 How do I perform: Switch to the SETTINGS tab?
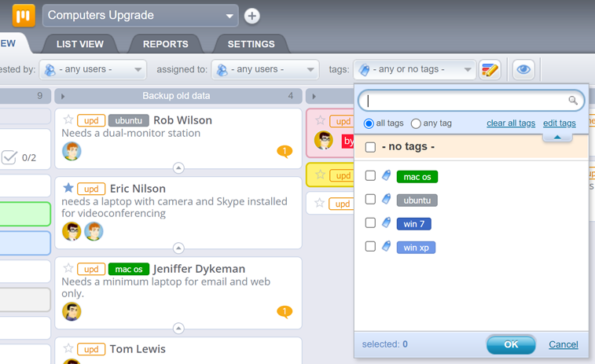252,44
